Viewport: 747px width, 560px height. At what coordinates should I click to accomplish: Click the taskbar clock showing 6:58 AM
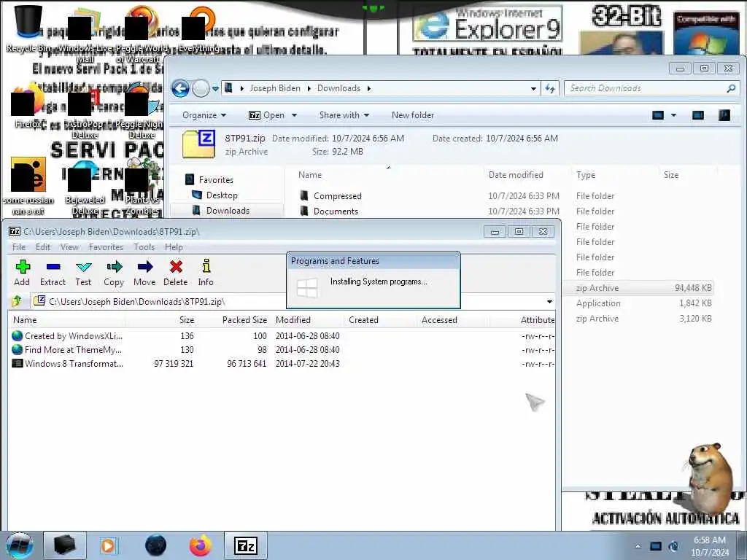[x=710, y=546]
